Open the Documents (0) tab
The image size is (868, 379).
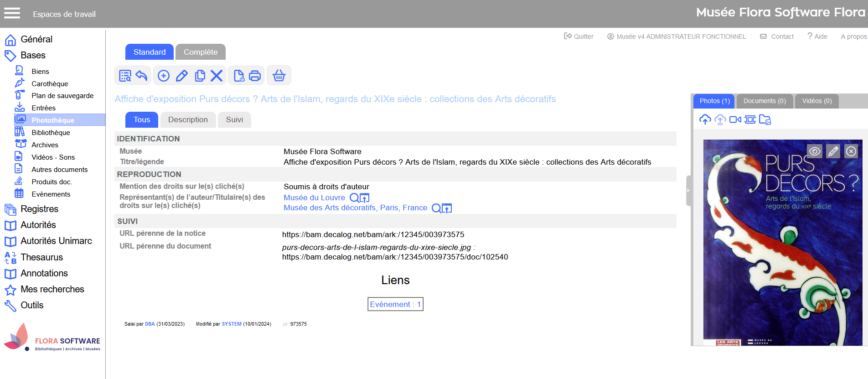tap(764, 101)
